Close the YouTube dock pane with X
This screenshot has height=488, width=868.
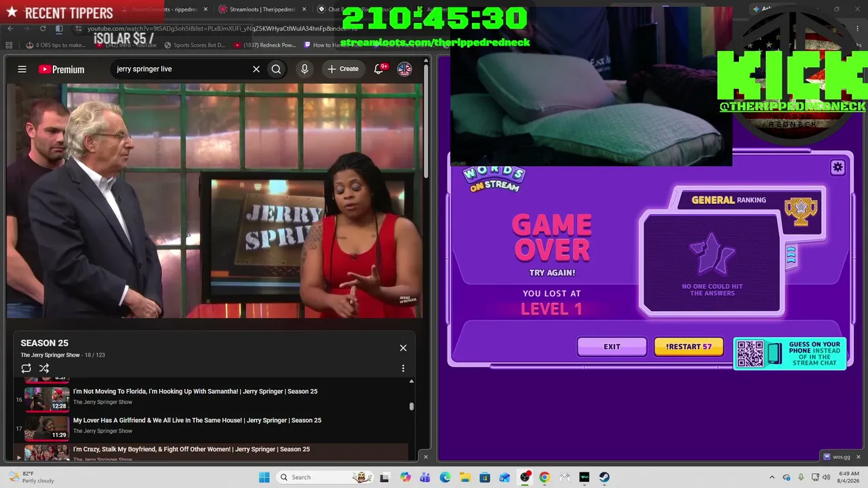tap(426, 457)
